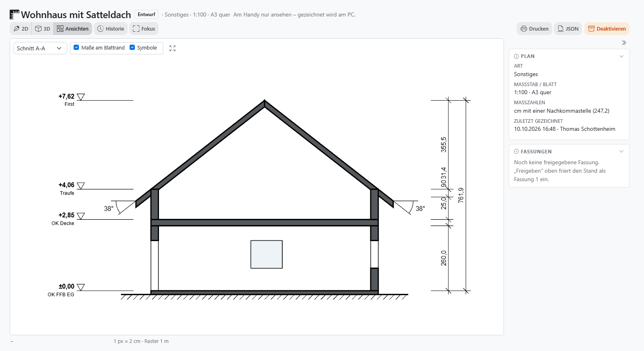Click the +7,62 First elevation label
Viewport: 644px width, 351px height.
(66, 97)
